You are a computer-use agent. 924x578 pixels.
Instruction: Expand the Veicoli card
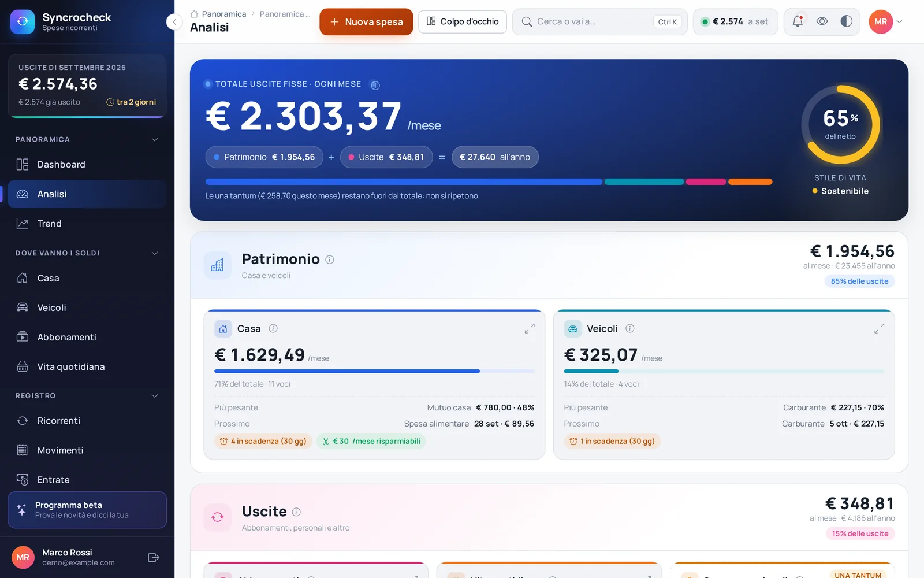(879, 329)
